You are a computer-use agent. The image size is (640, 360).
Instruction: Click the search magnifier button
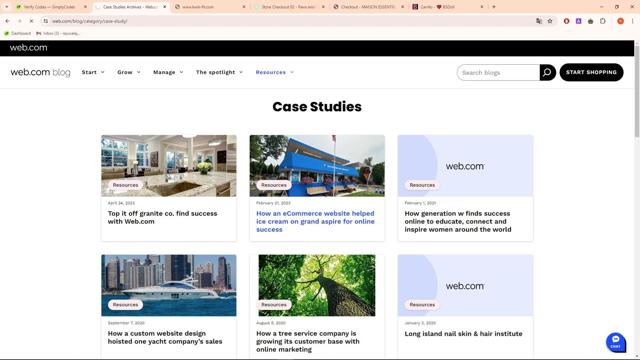(x=547, y=72)
